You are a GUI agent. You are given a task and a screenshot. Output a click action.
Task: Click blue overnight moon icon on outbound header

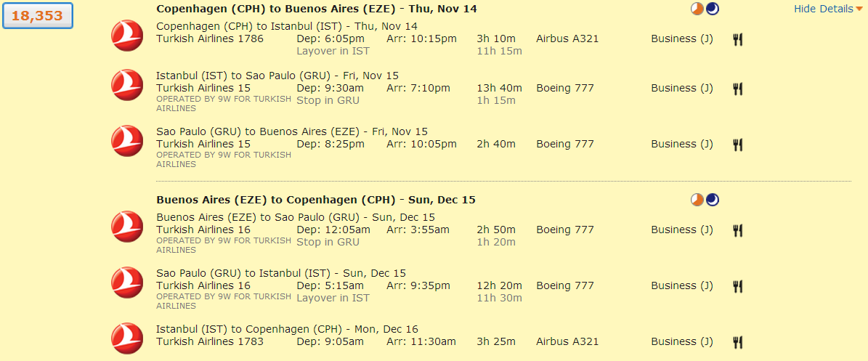tap(713, 9)
